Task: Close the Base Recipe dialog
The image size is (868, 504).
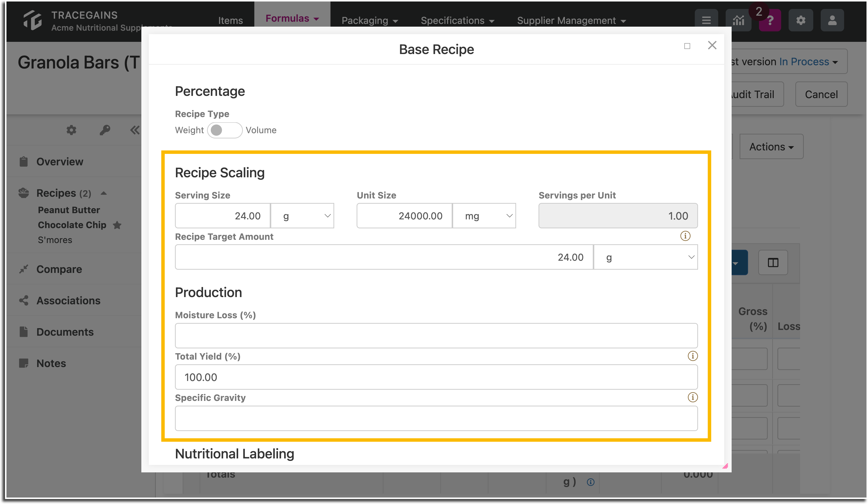Action: point(712,45)
